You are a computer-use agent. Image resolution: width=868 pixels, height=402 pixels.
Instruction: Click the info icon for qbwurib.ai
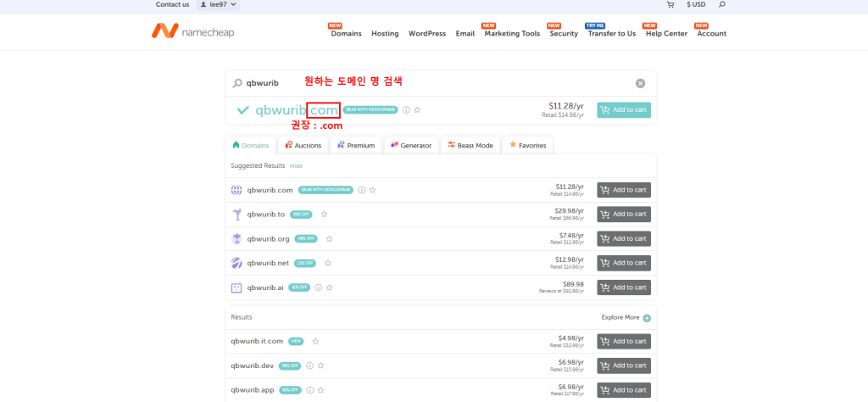click(319, 288)
